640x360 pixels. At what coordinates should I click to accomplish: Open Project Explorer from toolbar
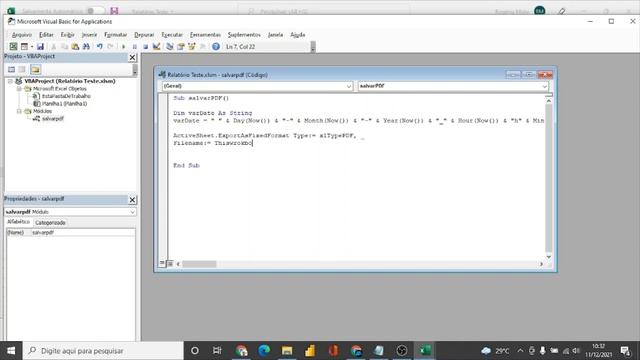[170, 47]
